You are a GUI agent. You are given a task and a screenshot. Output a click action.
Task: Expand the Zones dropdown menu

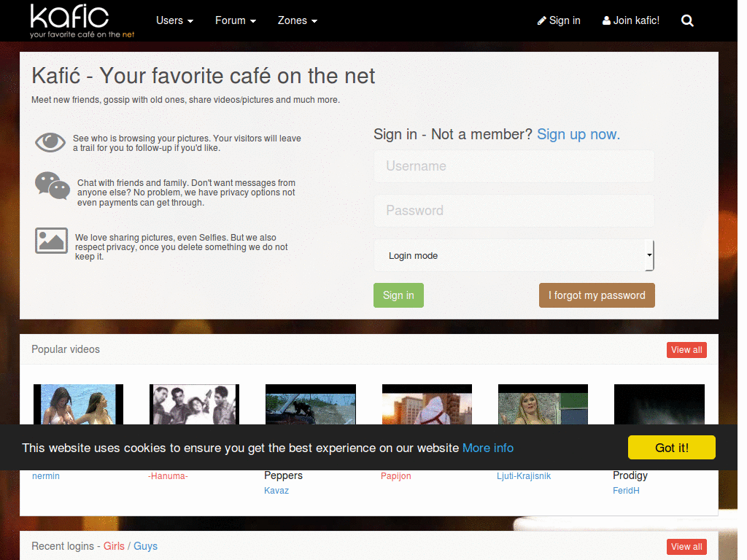[x=298, y=20]
